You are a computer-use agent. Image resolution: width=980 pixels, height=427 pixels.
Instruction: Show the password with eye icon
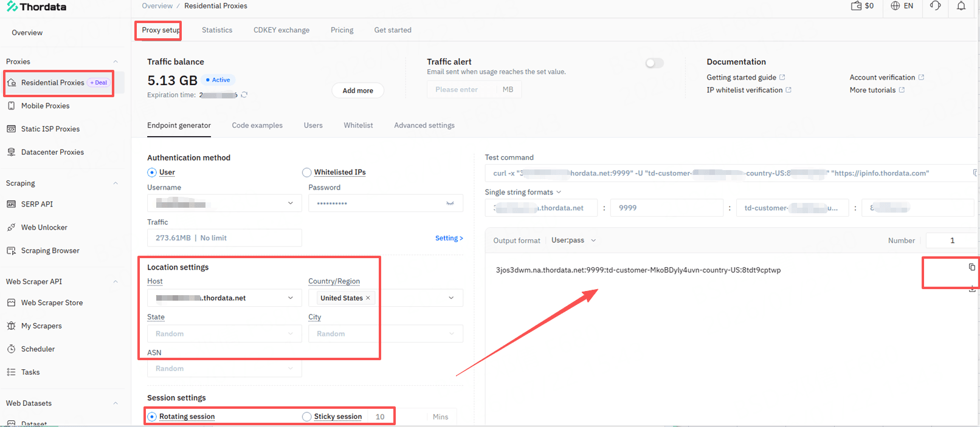[450, 203]
